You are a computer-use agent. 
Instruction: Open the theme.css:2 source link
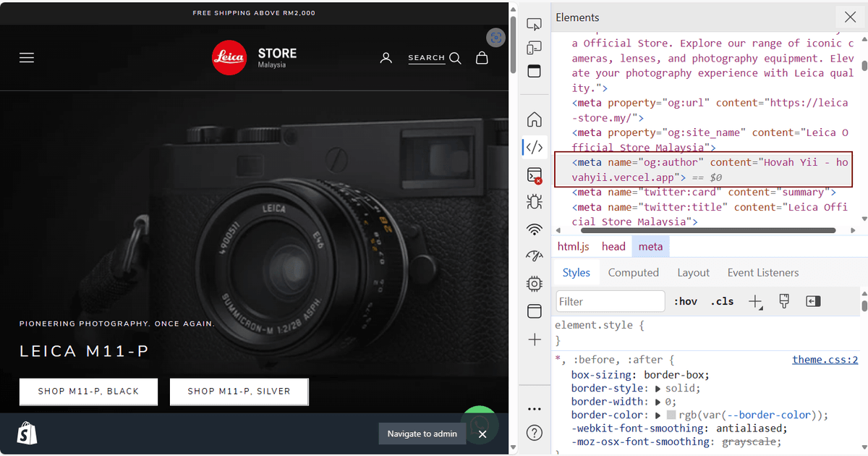pyautogui.click(x=825, y=360)
